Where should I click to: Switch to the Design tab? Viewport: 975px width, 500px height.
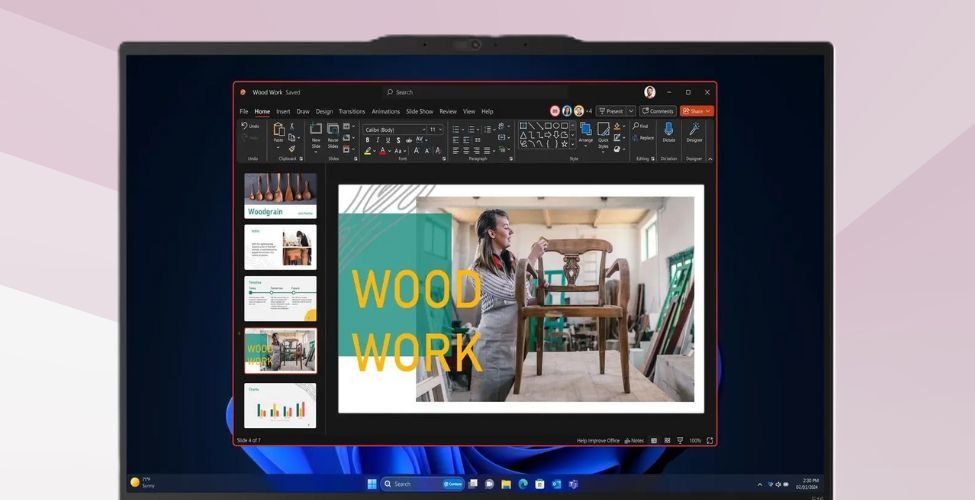[x=324, y=111]
